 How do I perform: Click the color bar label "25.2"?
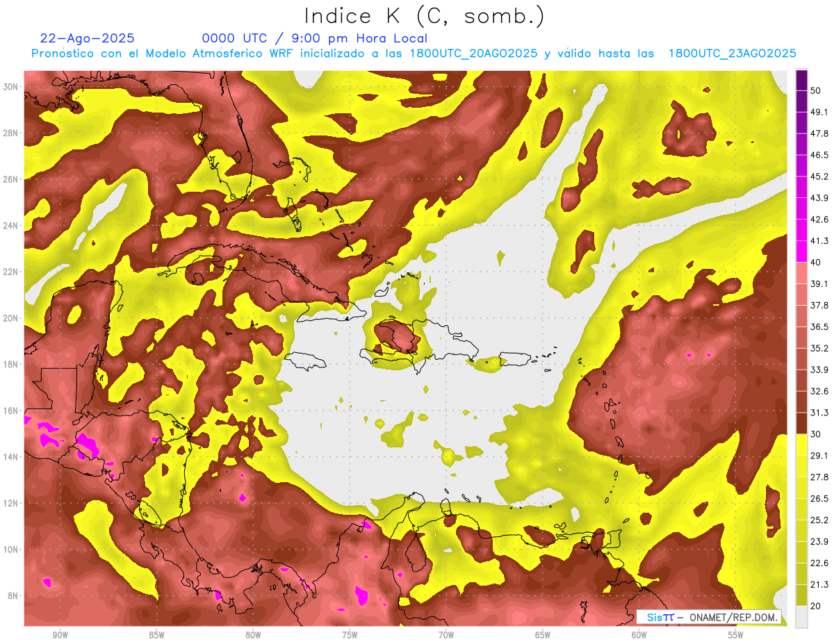(x=819, y=520)
